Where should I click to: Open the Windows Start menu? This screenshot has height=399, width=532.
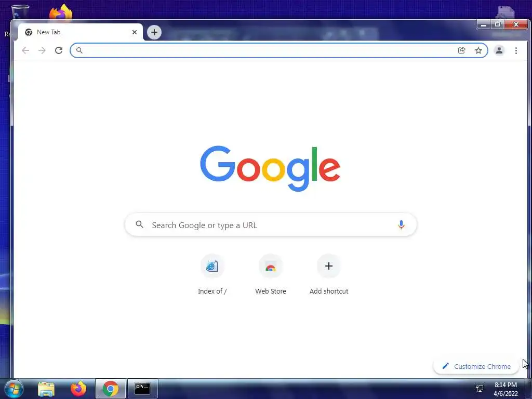[14, 389]
